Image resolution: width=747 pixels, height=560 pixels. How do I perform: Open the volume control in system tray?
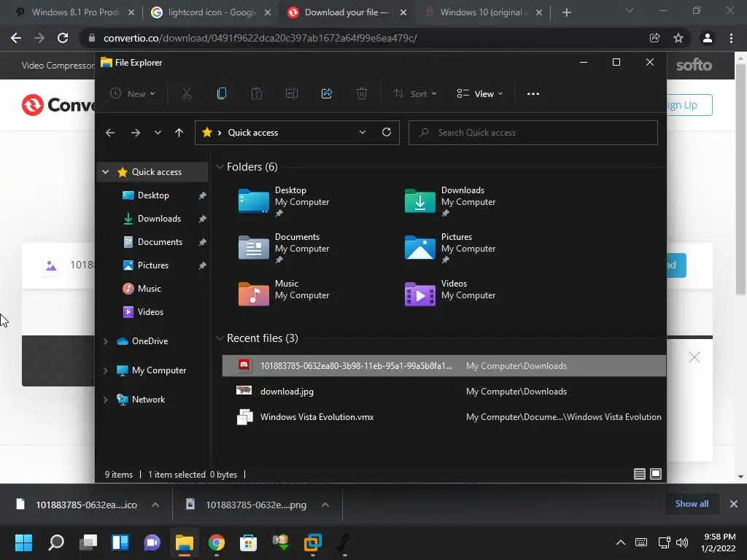(x=682, y=542)
